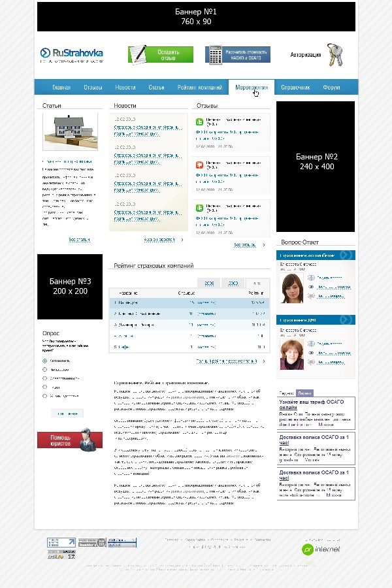Switch the rating table to the 2008 tab

209,283
